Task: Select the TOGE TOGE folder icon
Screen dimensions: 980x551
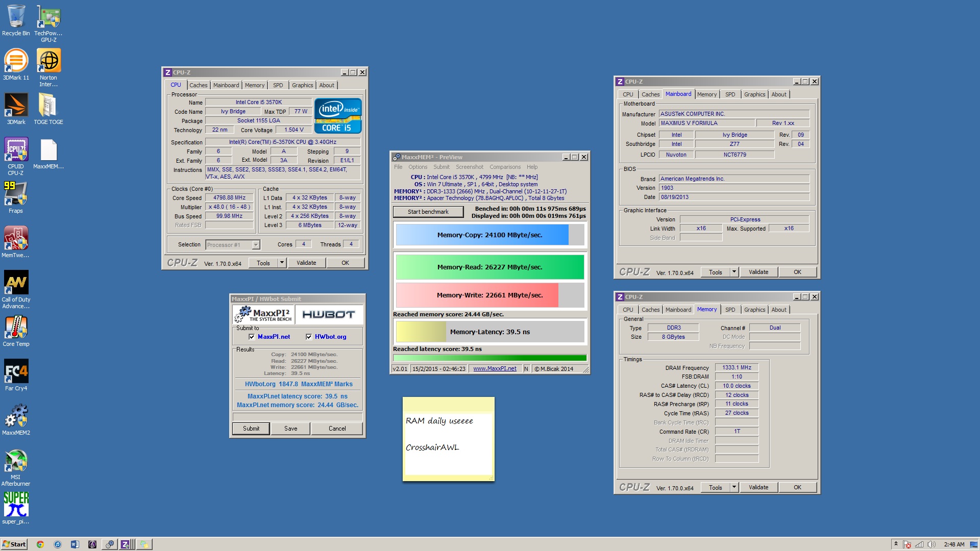Action: tap(48, 109)
